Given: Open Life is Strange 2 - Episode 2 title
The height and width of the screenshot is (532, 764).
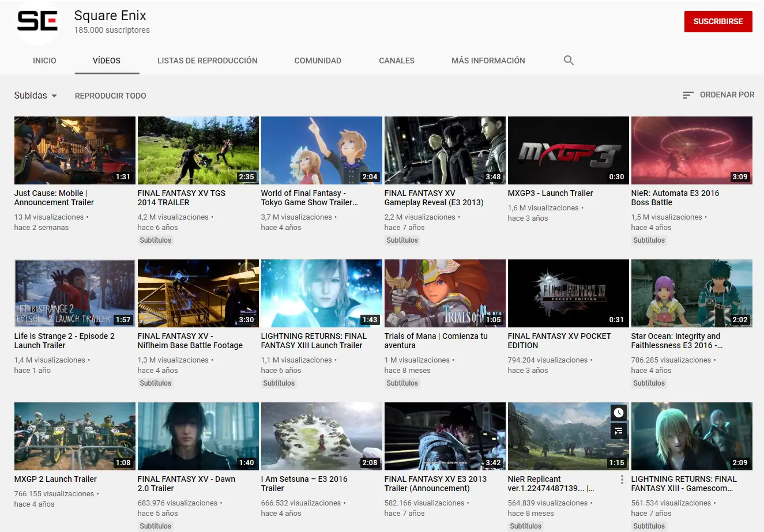Looking at the screenshot, I should [x=65, y=341].
